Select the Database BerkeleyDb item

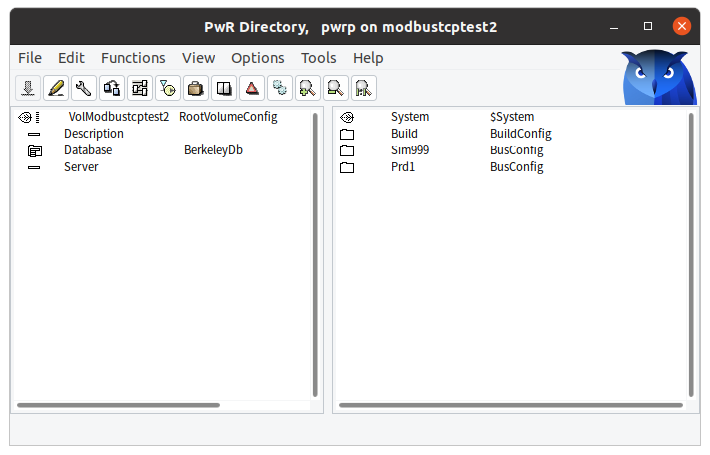(88, 150)
